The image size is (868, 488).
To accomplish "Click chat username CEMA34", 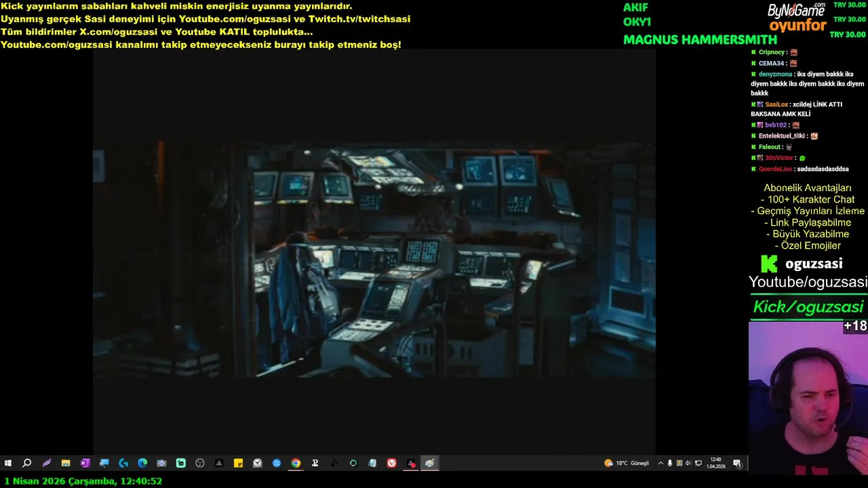I will click(770, 63).
